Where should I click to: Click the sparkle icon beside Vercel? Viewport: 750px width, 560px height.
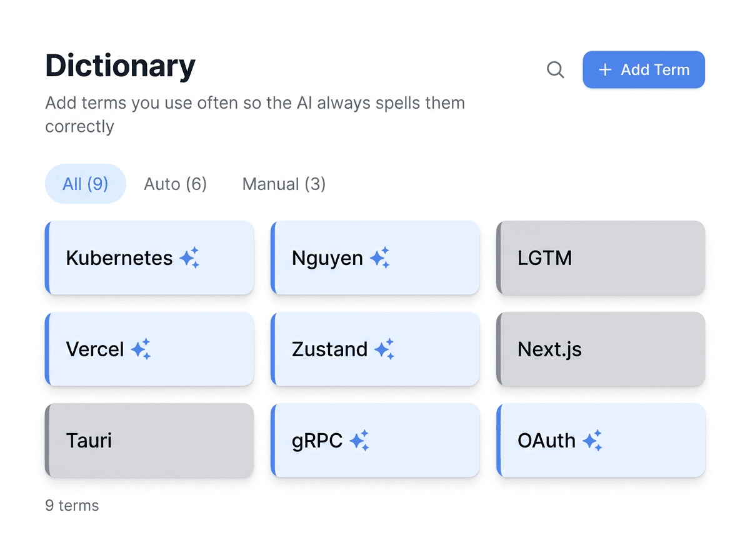[141, 349]
